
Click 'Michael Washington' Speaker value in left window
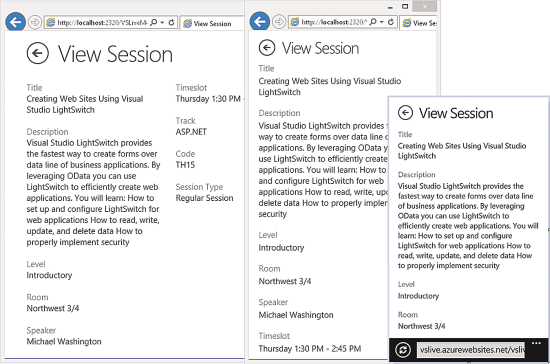pos(64,341)
